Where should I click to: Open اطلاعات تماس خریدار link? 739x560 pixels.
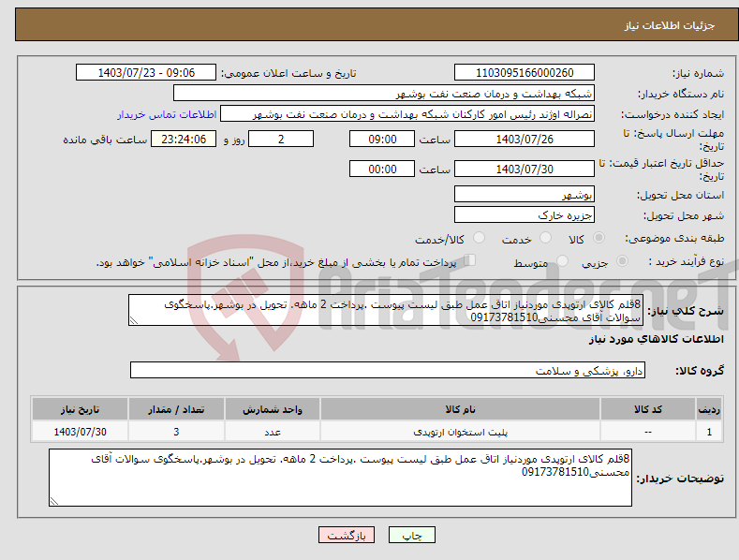(x=167, y=114)
